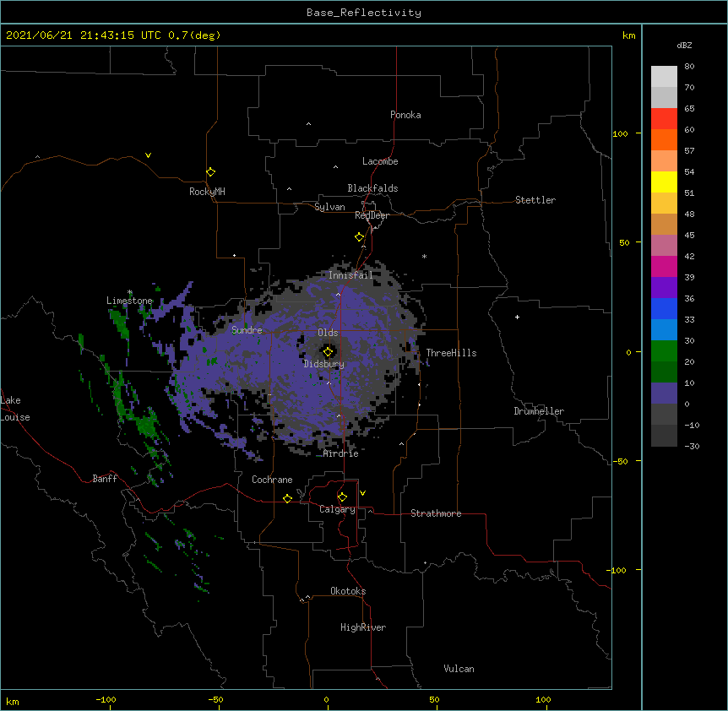
Task: Click the asterisk marker above Limestone
Action: click(x=130, y=292)
